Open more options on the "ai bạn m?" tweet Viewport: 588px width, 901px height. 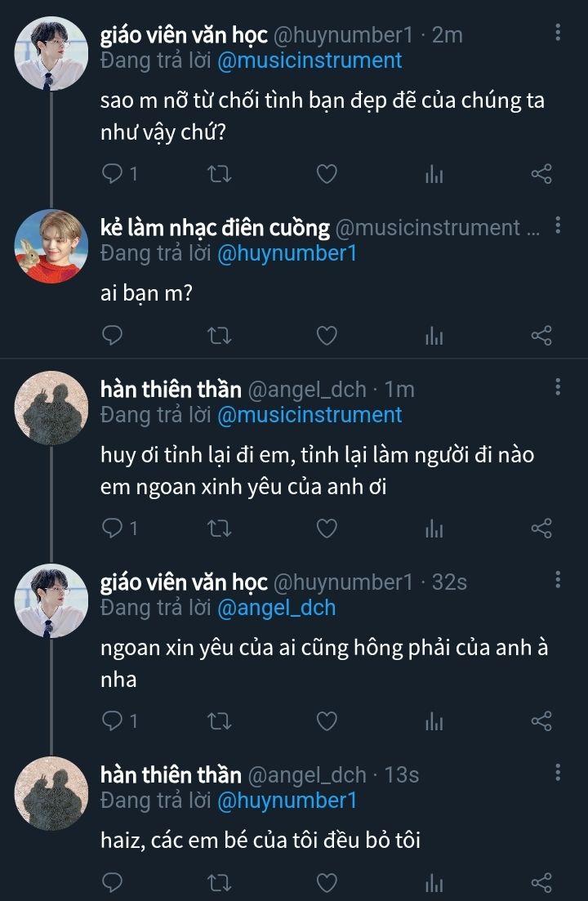pyautogui.click(x=558, y=225)
